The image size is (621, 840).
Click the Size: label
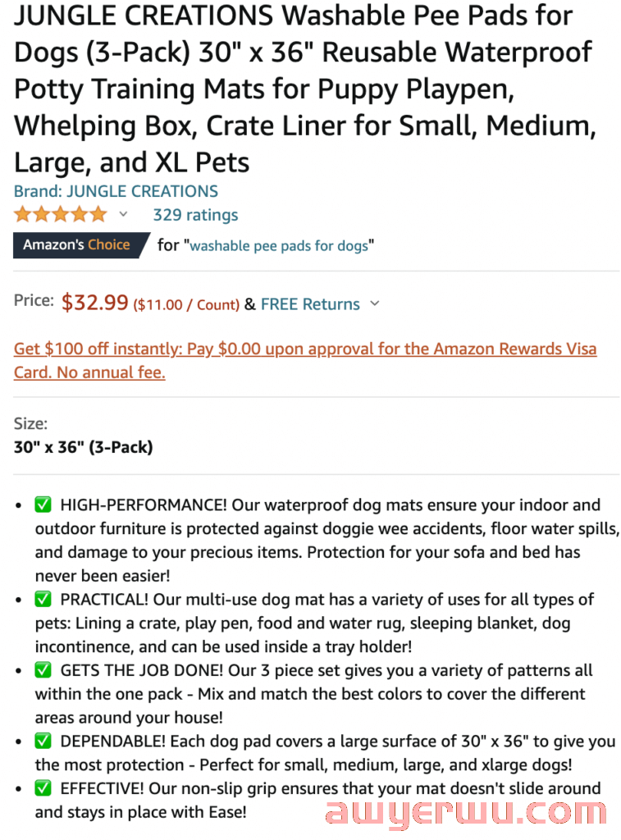(x=30, y=424)
